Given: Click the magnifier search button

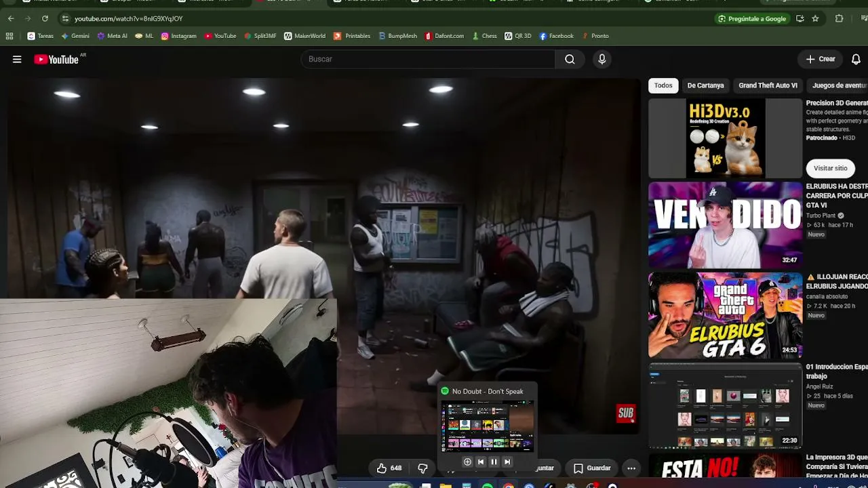Looking at the screenshot, I should [x=570, y=59].
